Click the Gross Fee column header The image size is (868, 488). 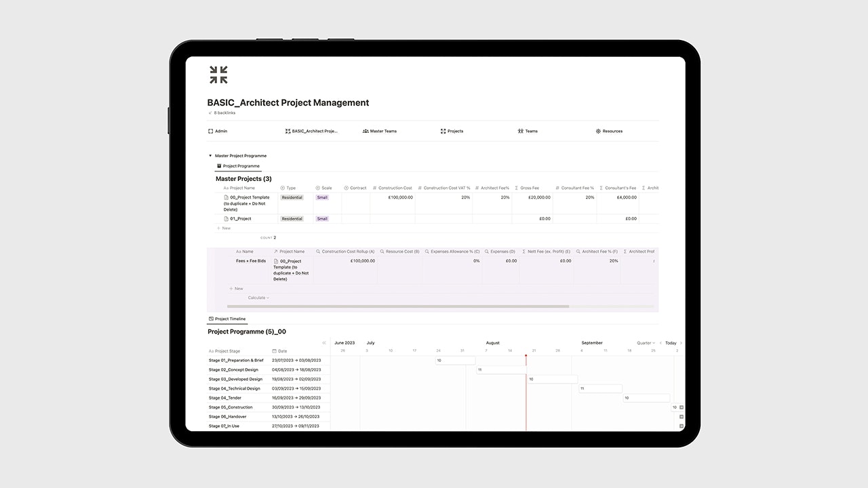tap(527, 188)
